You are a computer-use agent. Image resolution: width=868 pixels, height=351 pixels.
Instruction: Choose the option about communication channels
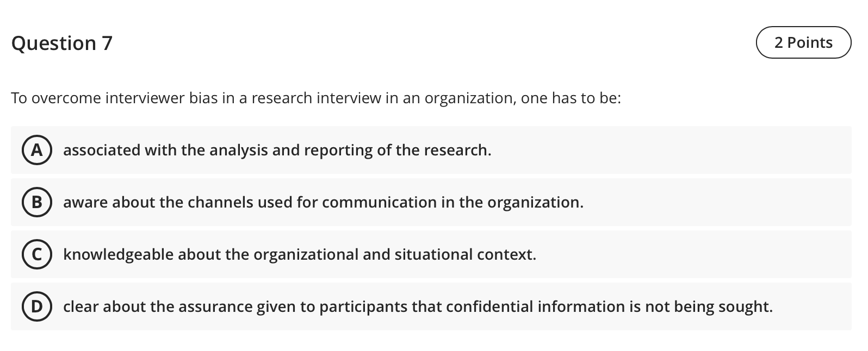[324, 203]
